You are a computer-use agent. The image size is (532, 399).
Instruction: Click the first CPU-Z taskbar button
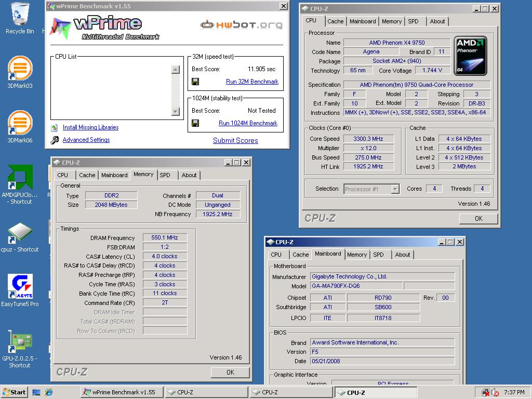click(x=206, y=392)
